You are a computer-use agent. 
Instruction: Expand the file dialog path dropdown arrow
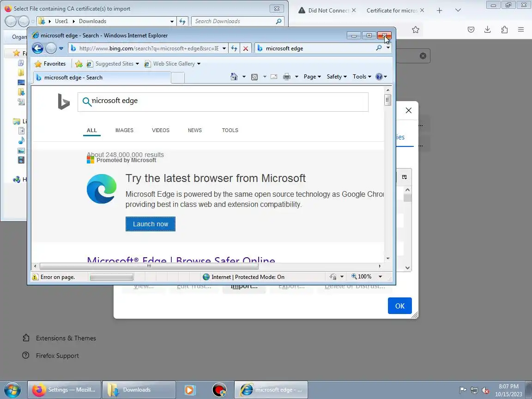(172, 21)
